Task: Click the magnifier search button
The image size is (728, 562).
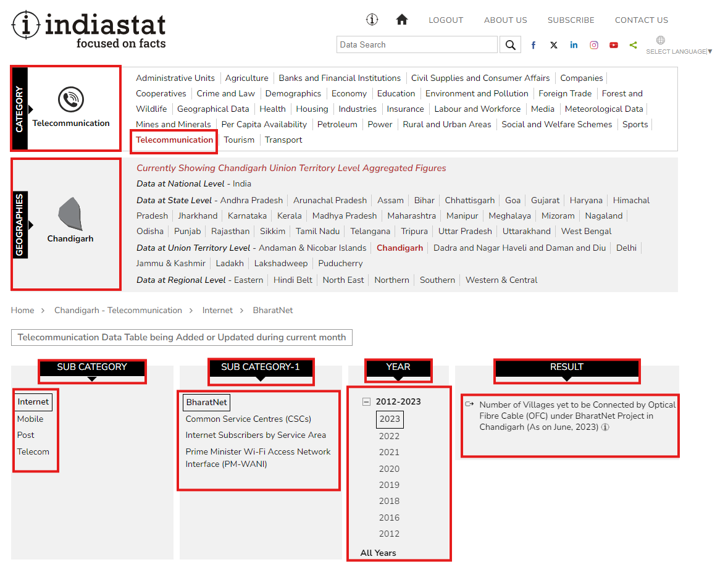Action: 510,45
